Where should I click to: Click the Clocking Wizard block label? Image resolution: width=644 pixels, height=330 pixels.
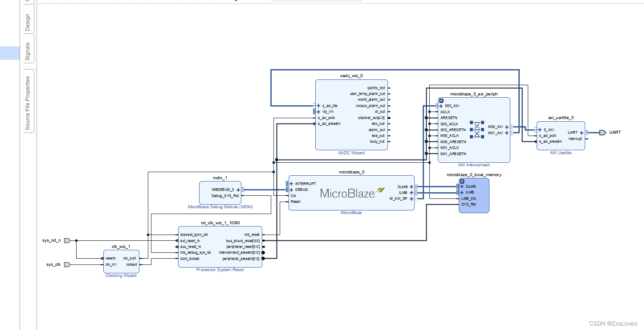[x=121, y=276]
